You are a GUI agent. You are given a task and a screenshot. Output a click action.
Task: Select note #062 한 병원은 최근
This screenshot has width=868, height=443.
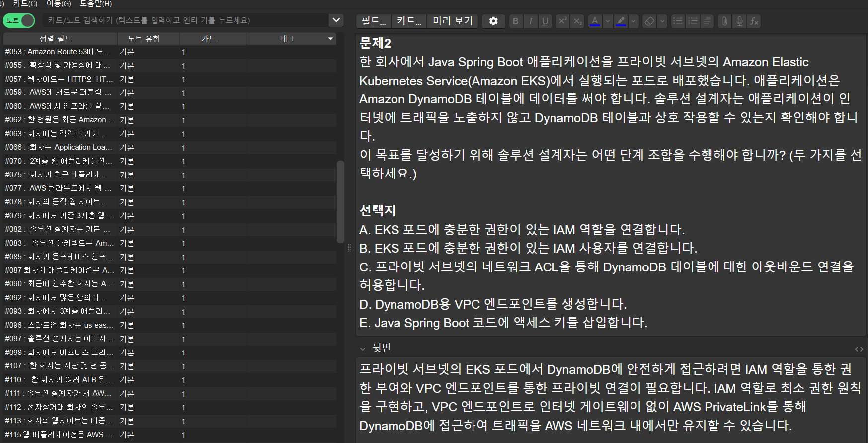[x=169, y=120]
